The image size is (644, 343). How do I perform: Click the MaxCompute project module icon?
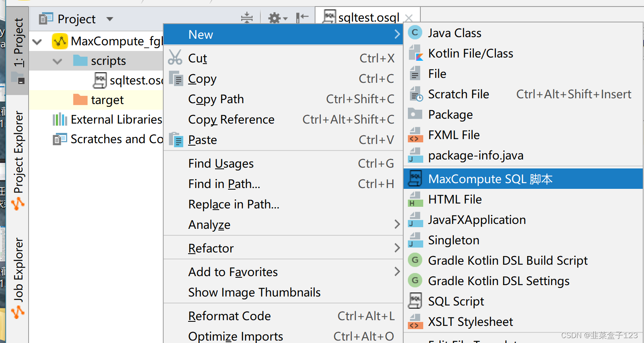(x=60, y=41)
